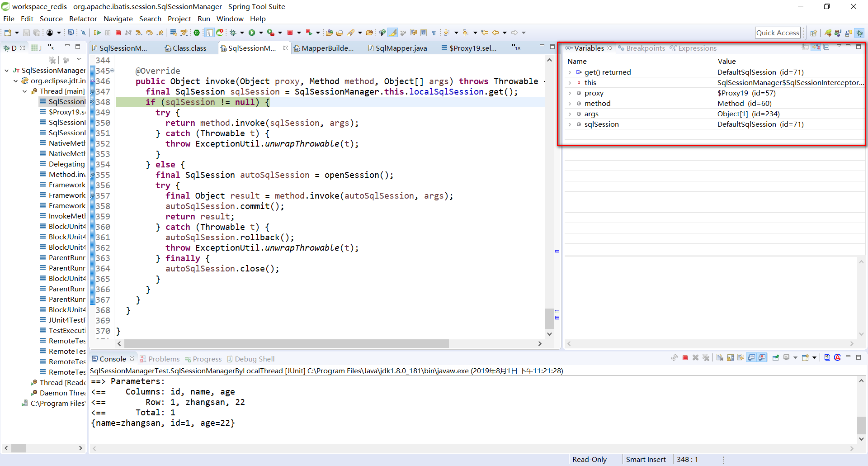This screenshot has height=466, width=868.
Task: Click the Clear Console icon
Action: click(x=720, y=358)
